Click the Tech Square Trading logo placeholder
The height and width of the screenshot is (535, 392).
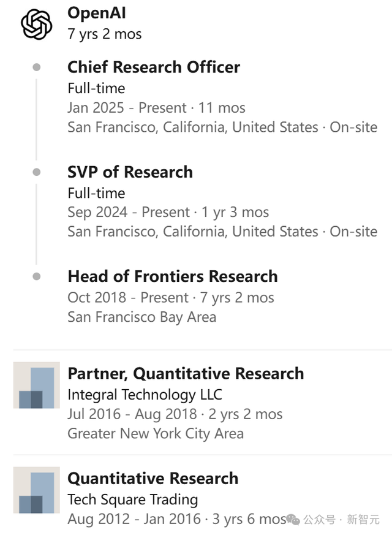click(37, 490)
